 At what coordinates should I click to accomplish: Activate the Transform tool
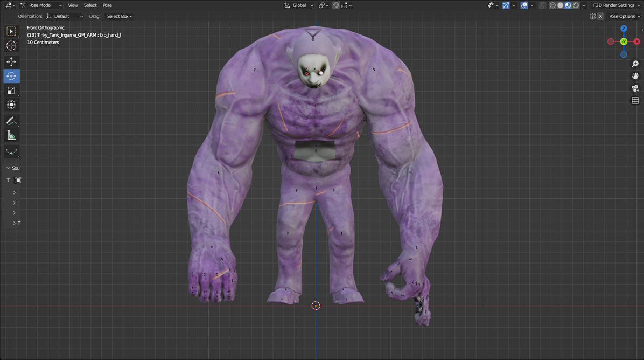[x=11, y=105]
